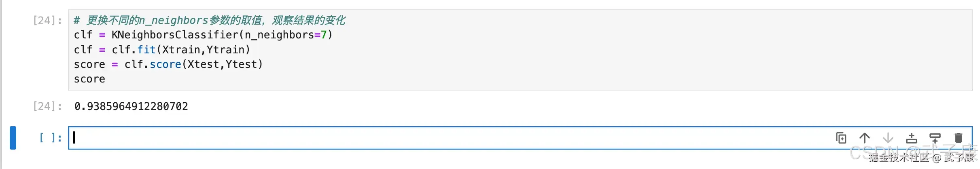Click the clf.score(Xtest,Ytest) line

point(168,64)
